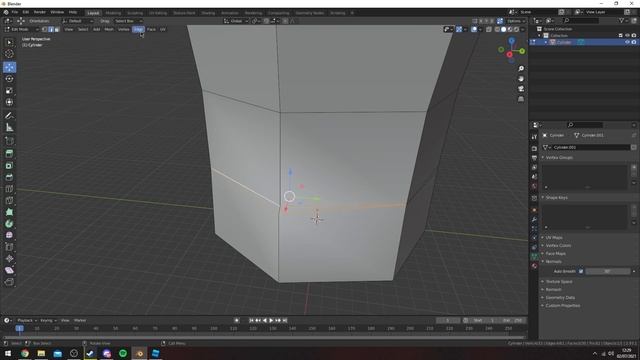This screenshot has height=360, width=640.
Task: Open the Mesh menu in viewport header
Action: (x=109, y=29)
